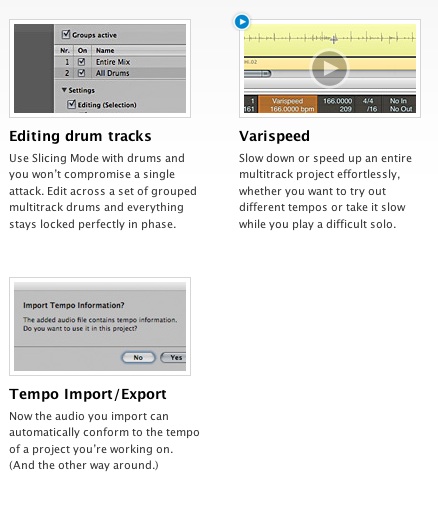The height and width of the screenshot is (506, 438).
Task: Select the Entire Mix group row
Action: coord(120,62)
